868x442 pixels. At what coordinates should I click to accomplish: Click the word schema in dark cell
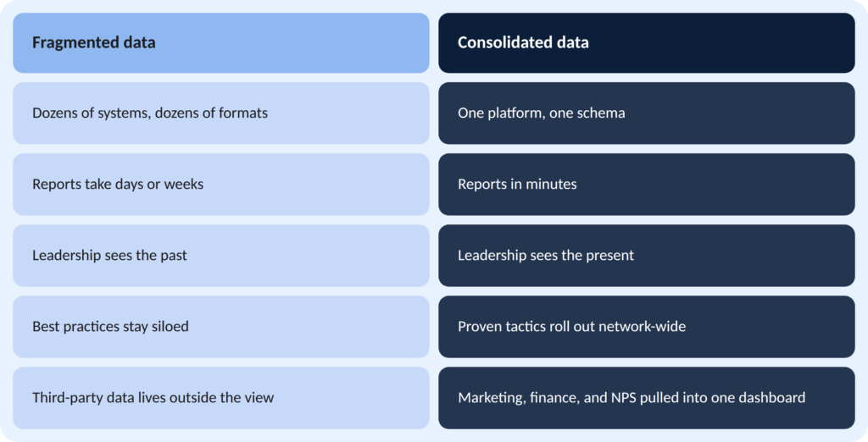pyautogui.click(x=603, y=113)
